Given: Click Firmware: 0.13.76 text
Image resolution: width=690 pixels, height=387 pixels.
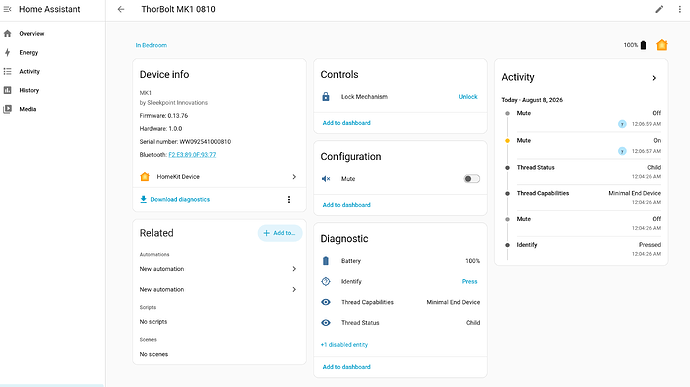Looking at the screenshot, I should pyautogui.click(x=164, y=116).
